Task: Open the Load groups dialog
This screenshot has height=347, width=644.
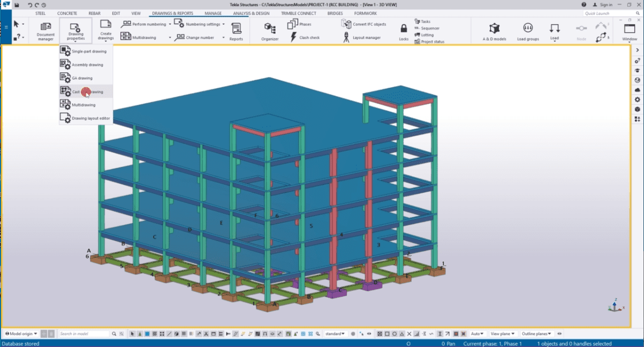Action: (x=528, y=31)
